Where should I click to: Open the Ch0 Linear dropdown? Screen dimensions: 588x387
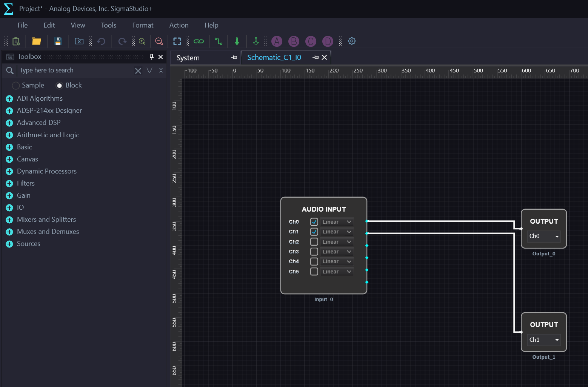pos(337,222)
